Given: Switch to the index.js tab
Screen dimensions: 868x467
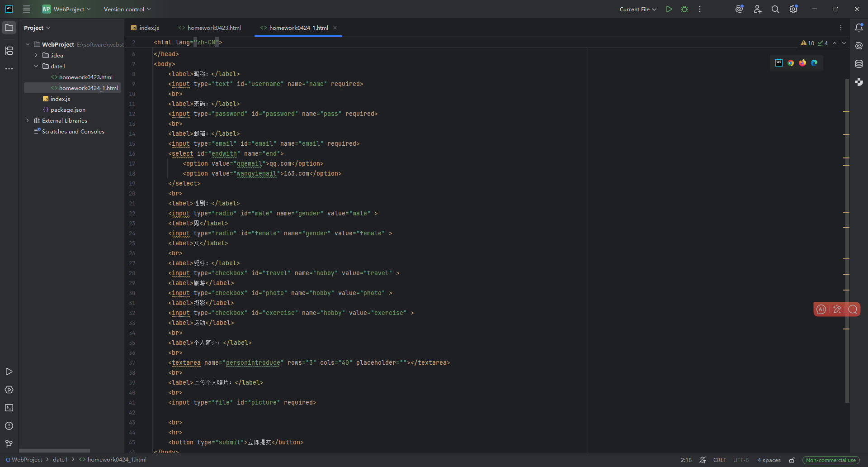Looking at the screenshot, I should pyautogui.click(x=145, y=28).
